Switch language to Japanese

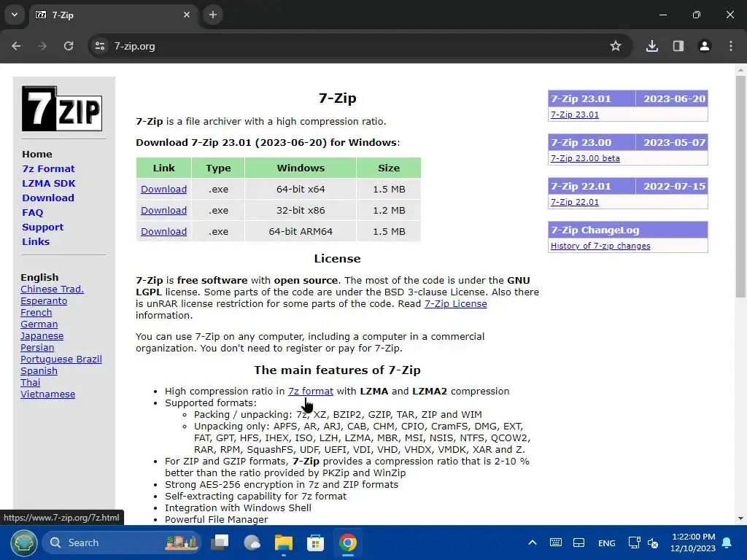[42, 335]
